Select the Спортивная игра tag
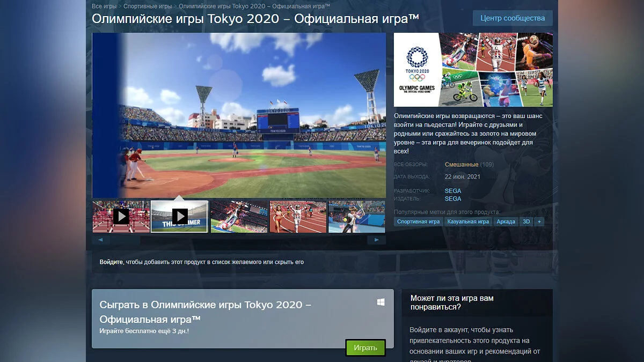Screen dimensions: 644x362 [419, 221]
